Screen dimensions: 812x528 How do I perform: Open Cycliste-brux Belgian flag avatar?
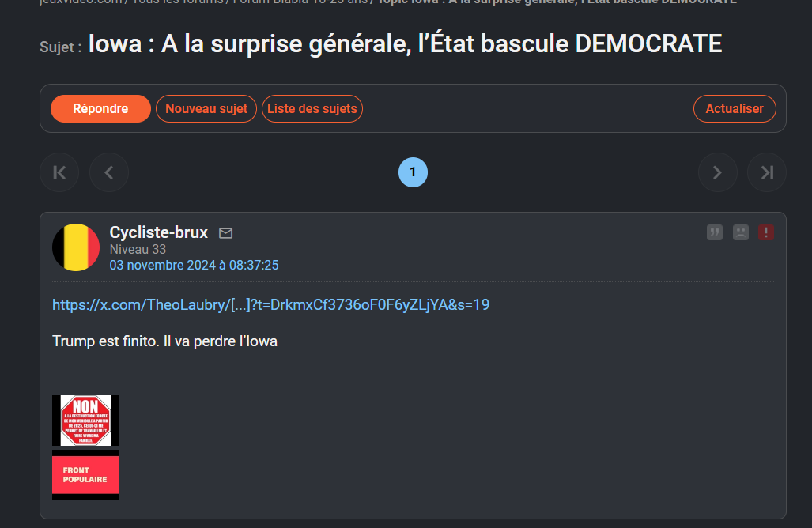[x=76, y=247]
